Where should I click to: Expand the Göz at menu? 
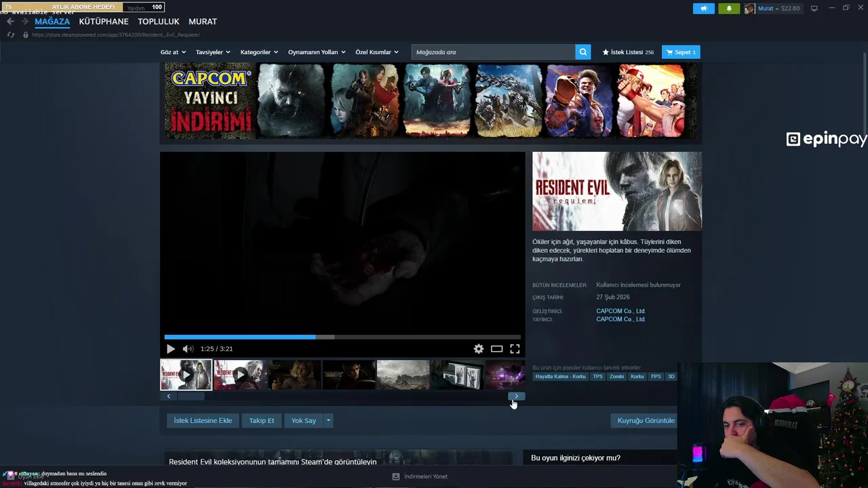(x=173, y=52)
